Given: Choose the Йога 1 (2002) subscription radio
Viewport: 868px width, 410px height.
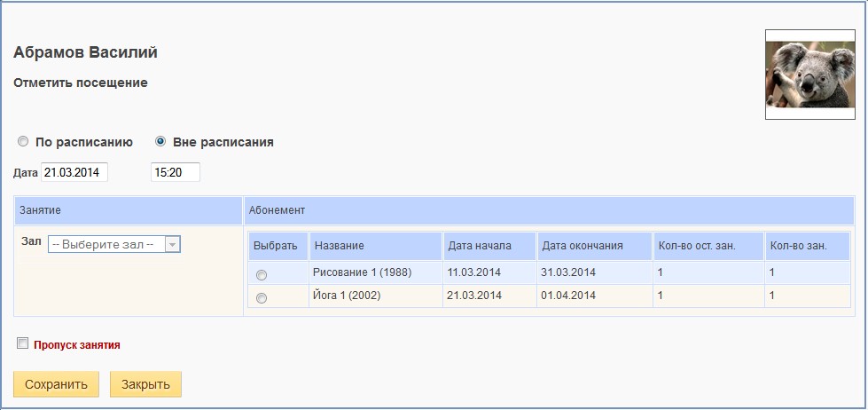Looking at the screenshot, I should (x=262, y=298).
